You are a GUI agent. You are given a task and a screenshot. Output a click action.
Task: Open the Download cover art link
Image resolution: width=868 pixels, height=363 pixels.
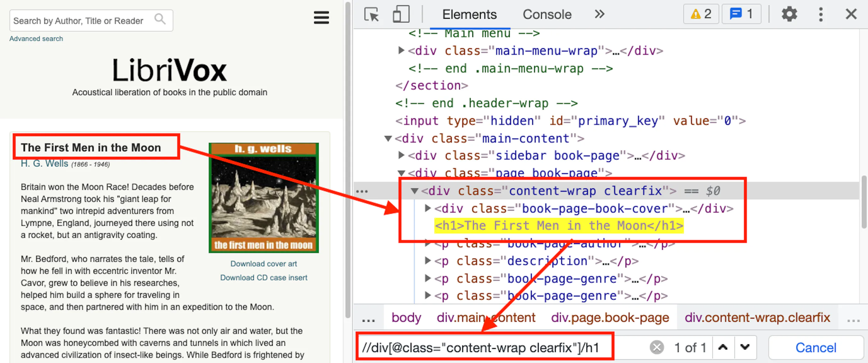[263, 264]
